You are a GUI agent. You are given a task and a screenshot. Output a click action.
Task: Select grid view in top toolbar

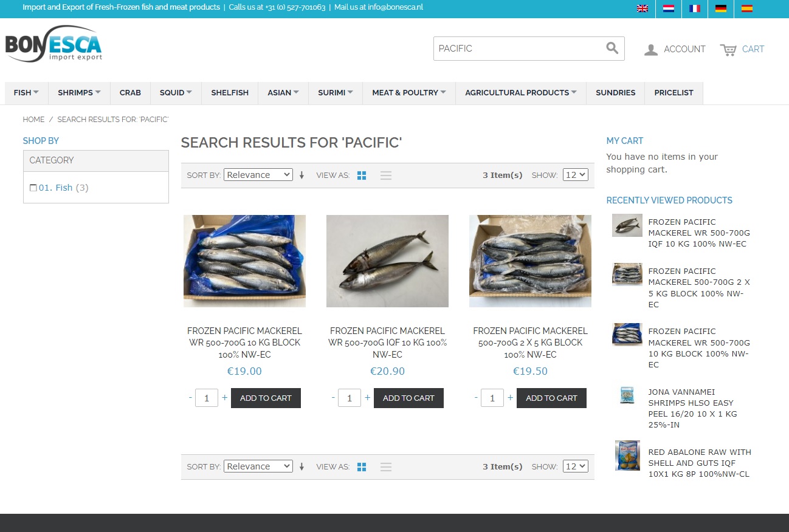tap(362, 176)
